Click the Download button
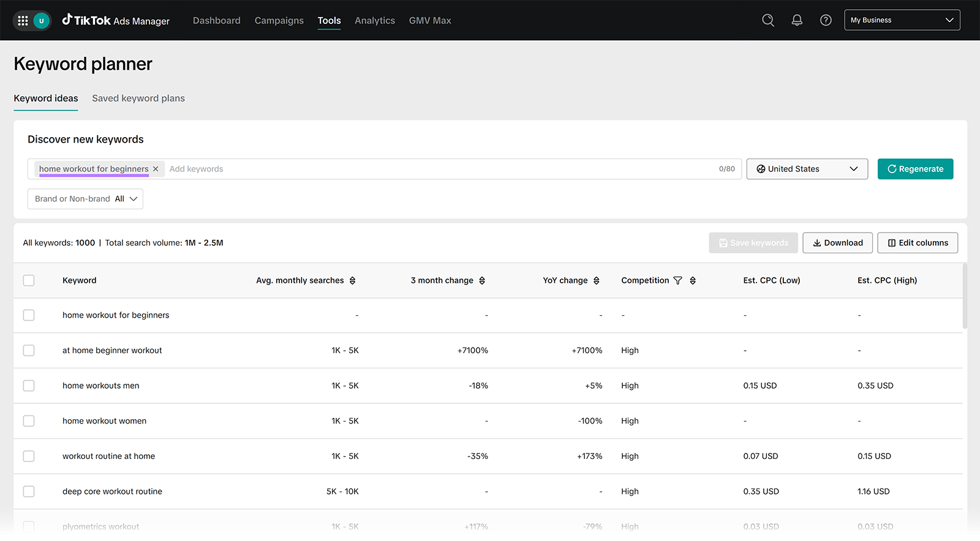980x541 pixels. pyautogui.click(x=837, y=243)
